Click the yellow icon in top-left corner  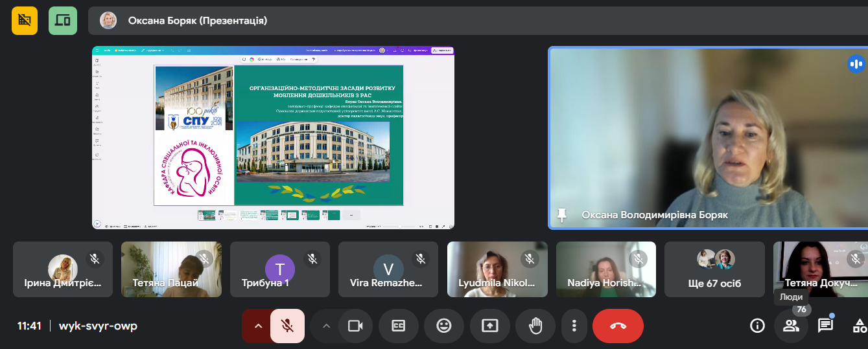point(25,20)
